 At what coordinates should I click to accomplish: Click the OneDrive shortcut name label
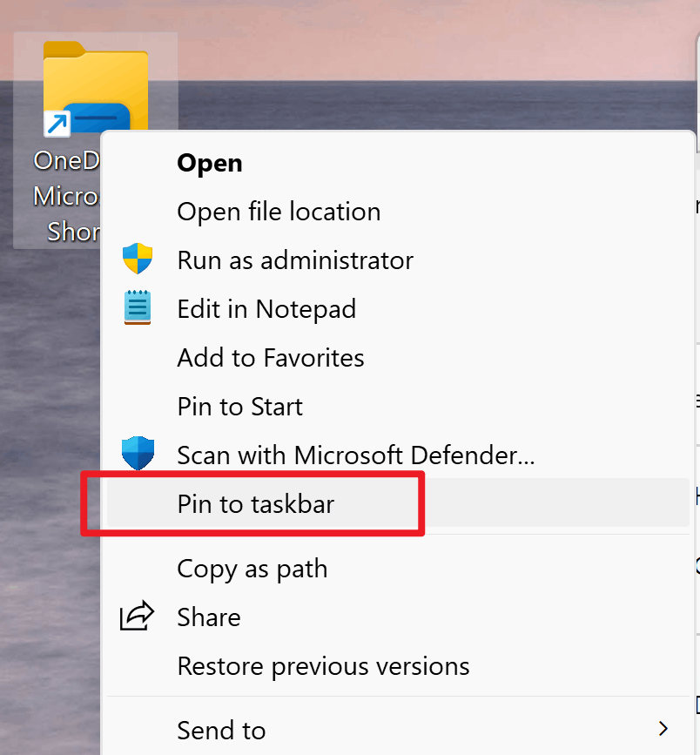point(66,196)
